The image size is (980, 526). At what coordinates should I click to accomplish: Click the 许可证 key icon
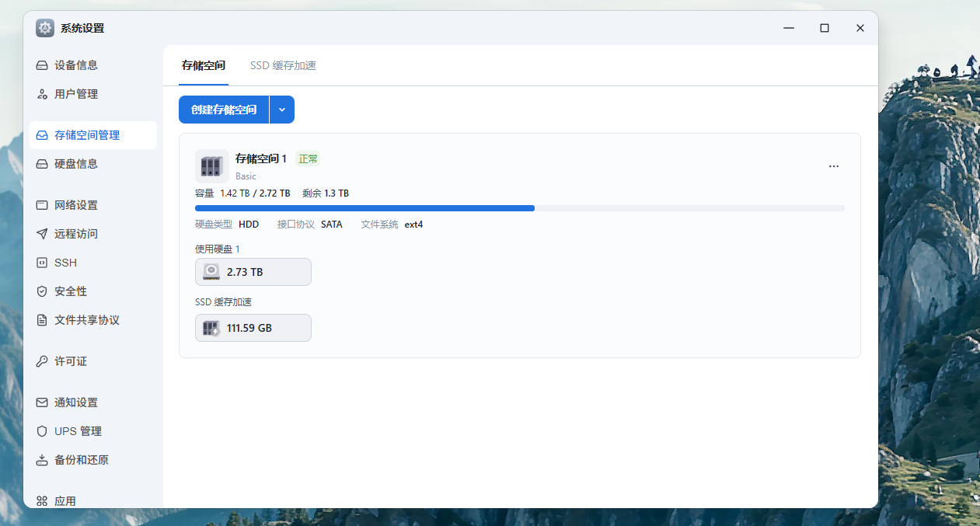coord(42,361)
